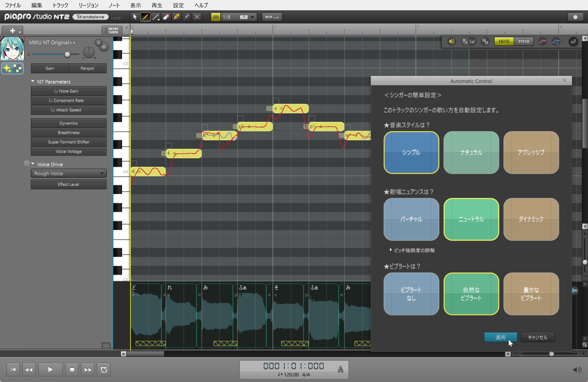Collapse Voice Drive section
The height and width of the screenshot is (382, 588).
pyautogui.click(x=33, y=164)
